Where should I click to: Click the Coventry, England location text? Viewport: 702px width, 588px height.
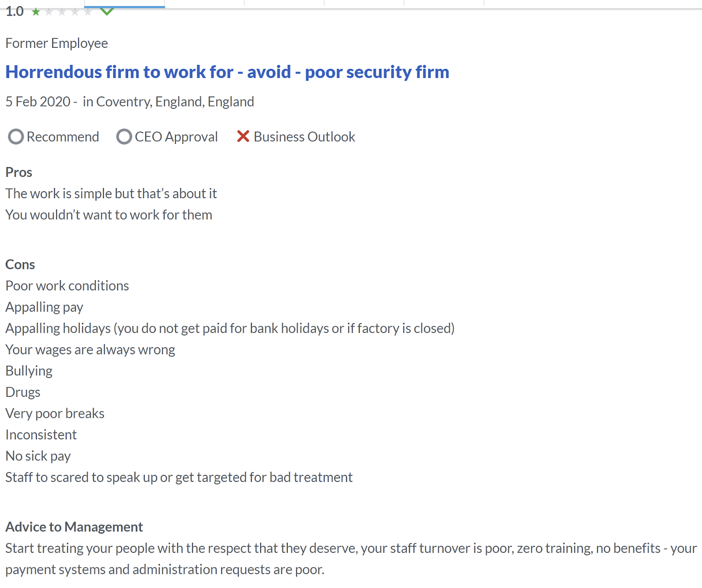[168, 102]
